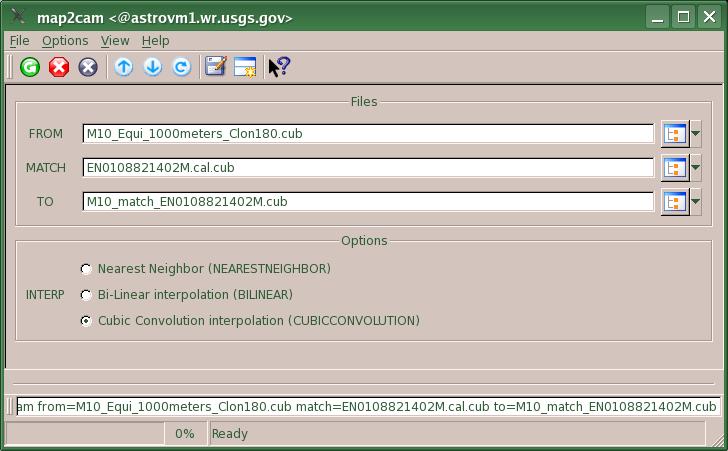The height and width of the screenshot is (451, 728).
Task: Open the Options menu
Action: (65, 41)
